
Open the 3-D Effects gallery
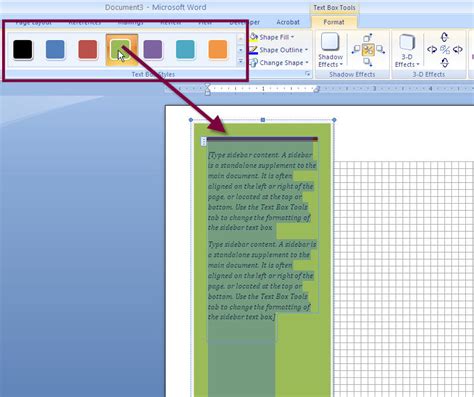[407, 50]
